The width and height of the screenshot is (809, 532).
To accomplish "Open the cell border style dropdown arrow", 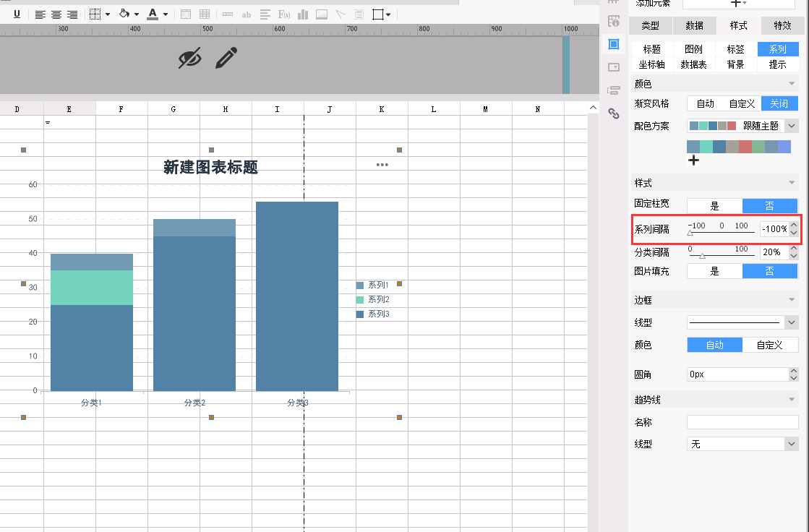I will pyautogui.click(x=107, y=14).
